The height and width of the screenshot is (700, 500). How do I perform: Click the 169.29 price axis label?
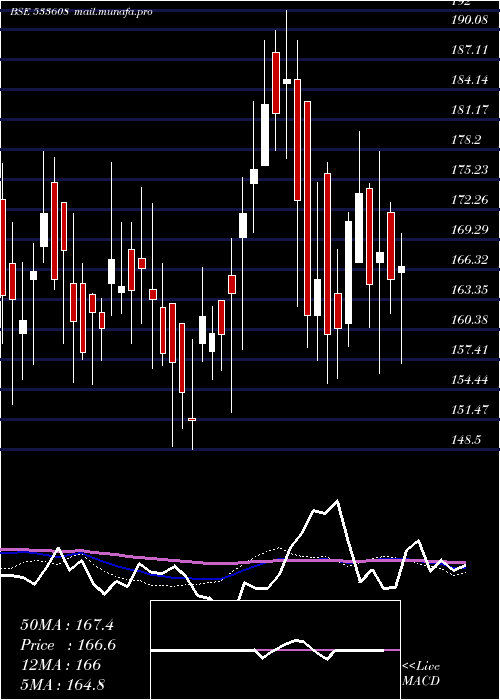click(469, 230)
